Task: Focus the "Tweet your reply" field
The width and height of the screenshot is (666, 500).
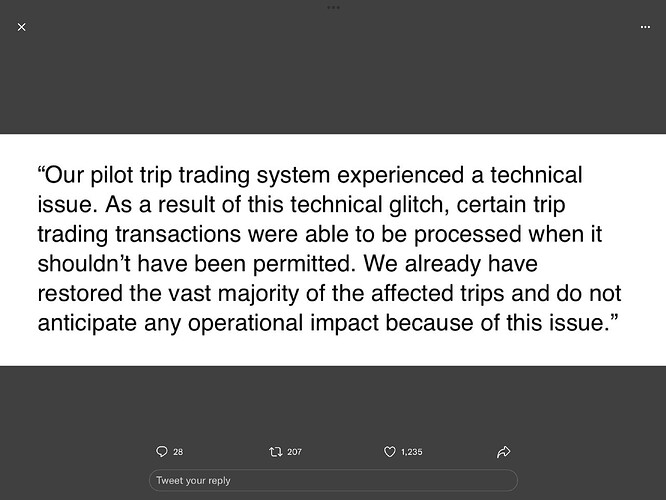Action: (333, 480)
